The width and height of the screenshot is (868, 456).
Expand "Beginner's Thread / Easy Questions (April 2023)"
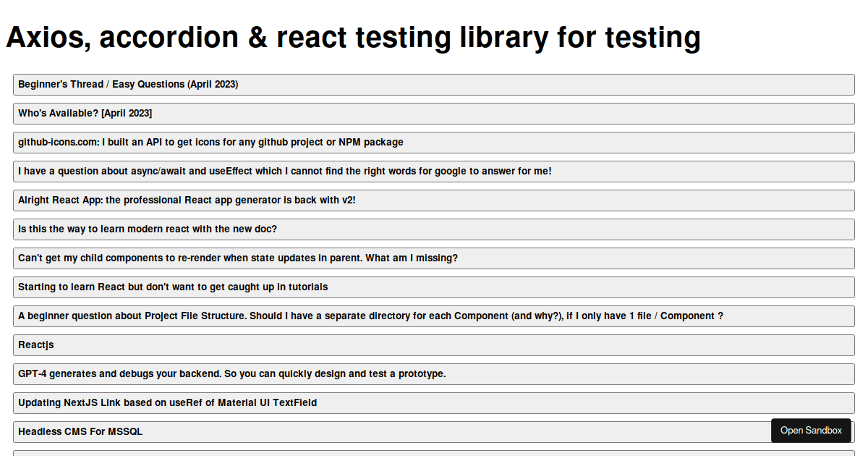tap(434, 84)
